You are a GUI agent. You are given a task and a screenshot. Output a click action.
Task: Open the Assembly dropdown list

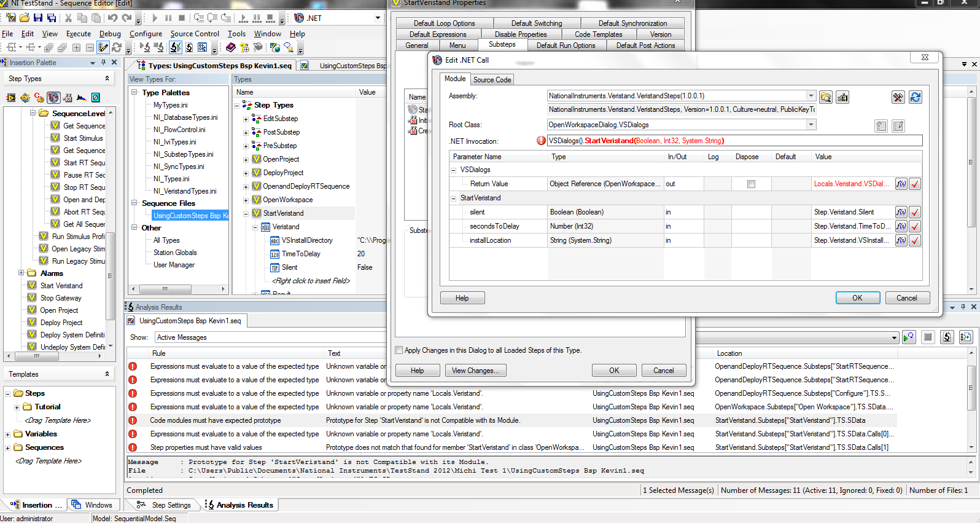click(x=811, y=96)
